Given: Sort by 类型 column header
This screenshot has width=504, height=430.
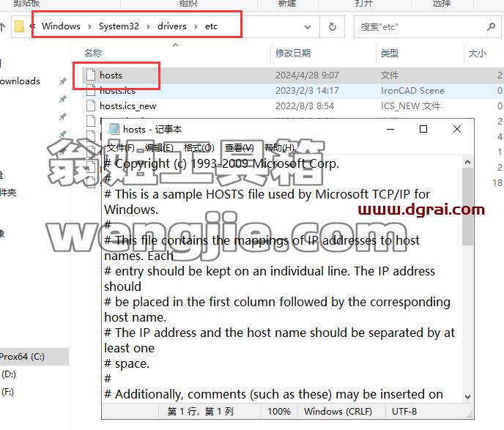Looking at the screenshot, I should tap(390, 53).
